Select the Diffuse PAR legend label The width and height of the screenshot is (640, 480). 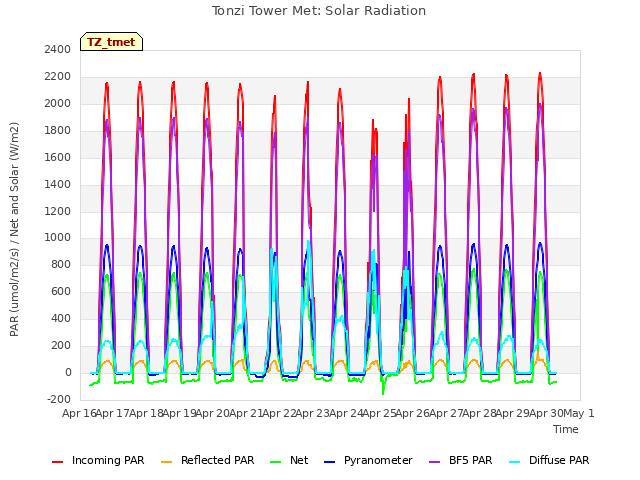(559, 460)
